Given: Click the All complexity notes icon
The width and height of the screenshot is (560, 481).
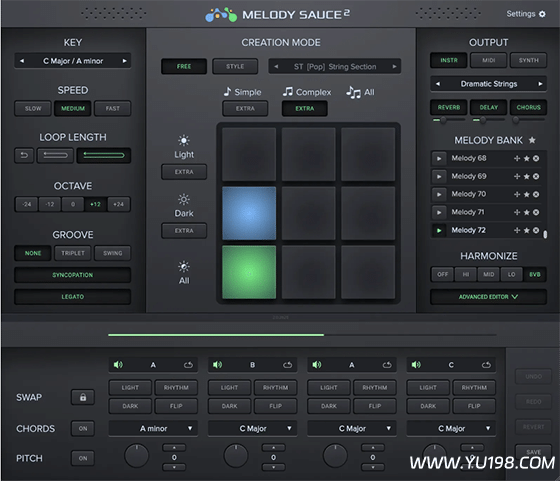Looking at the screenshot, I should [x=353, y=92].
